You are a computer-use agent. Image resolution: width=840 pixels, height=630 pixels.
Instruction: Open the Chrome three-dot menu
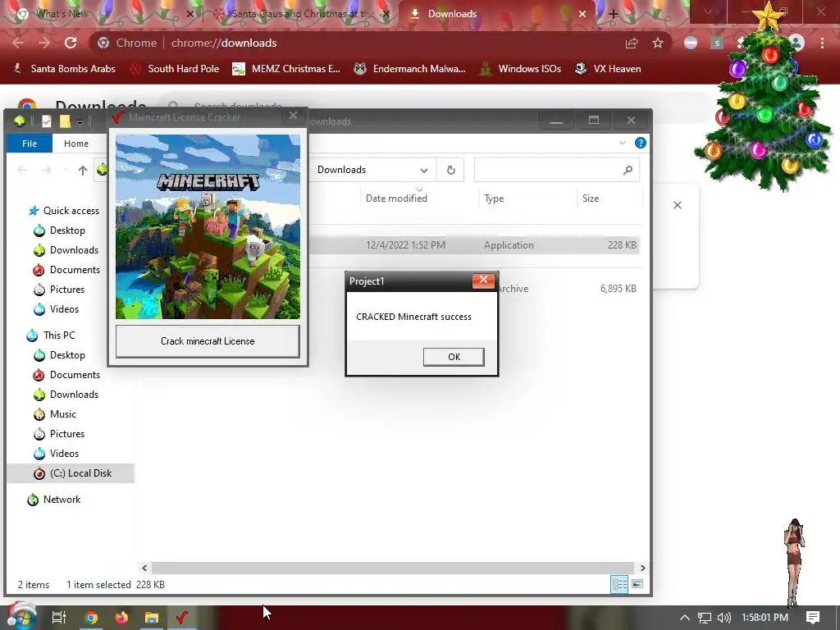(822, 43)
